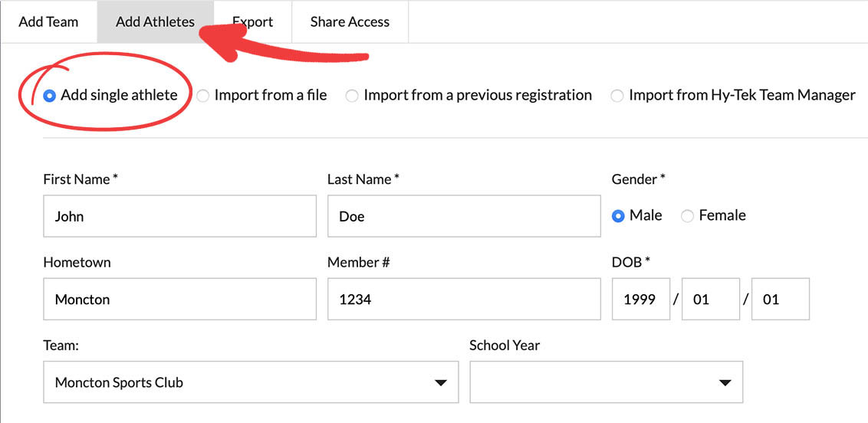
Task: Select Male gender radio button
Action: [x=618, y=216]
